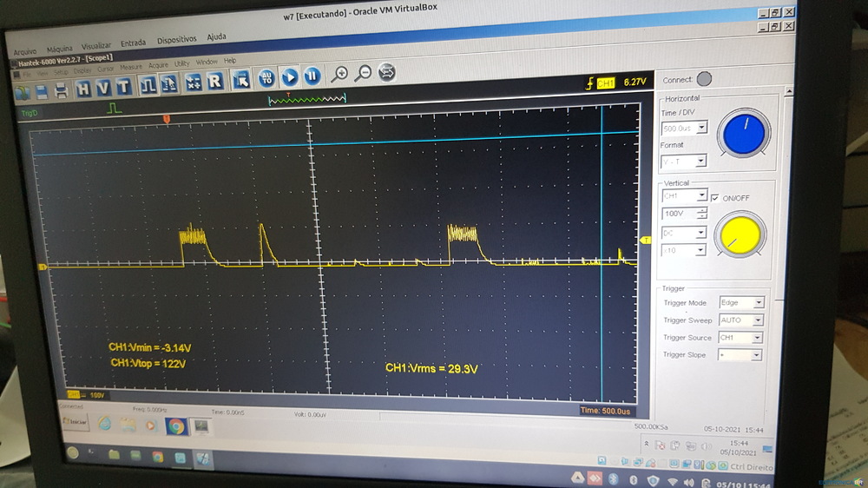Print waveform using the printer icon
Screen dimensions: 868x488
[x=61, y=90]
